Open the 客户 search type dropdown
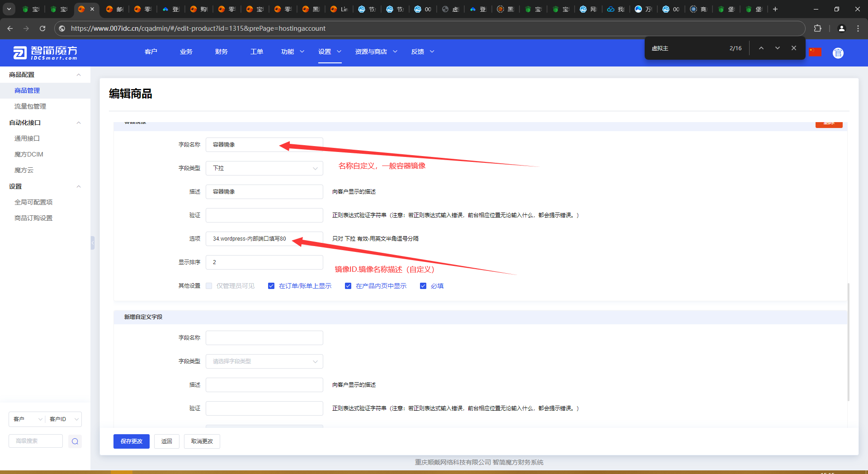868x474 pixels. pyautogui.click(x=27, y=419)
